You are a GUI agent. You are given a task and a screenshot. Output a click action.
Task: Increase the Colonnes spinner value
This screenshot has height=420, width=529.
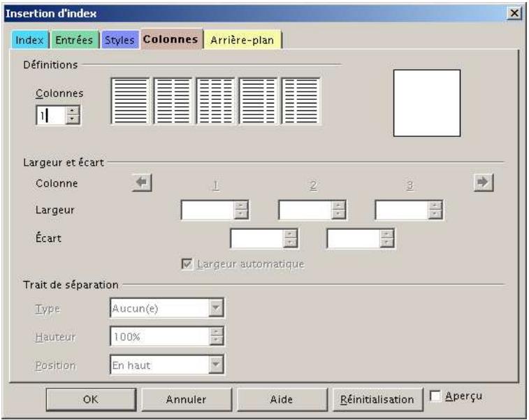click(x=72, y=110)
